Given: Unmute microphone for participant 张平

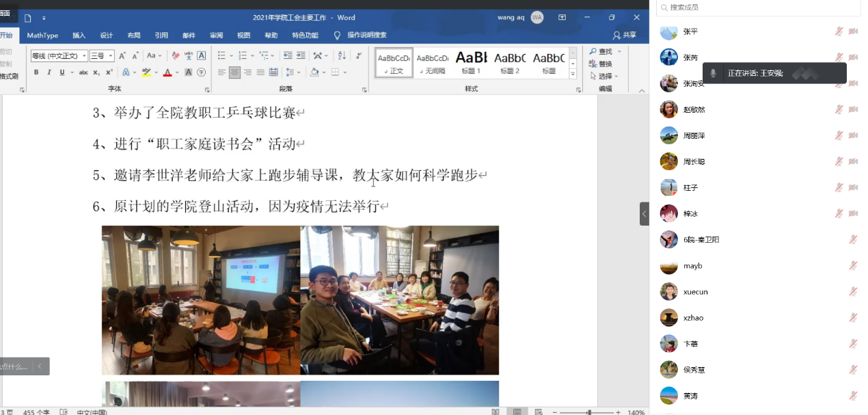Looking at the screenshot, I should pyautogui.click(x=839, y=31).
